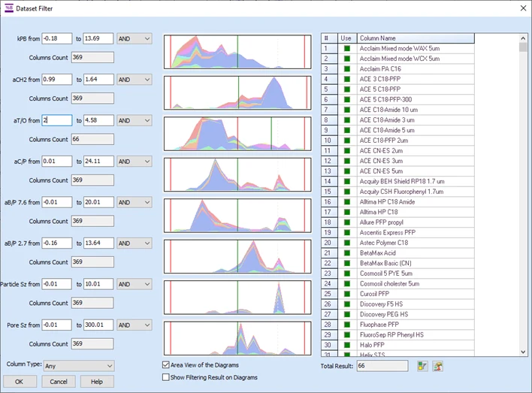Uncheck Area View of the Diagrams

click(x=166, y=365)
